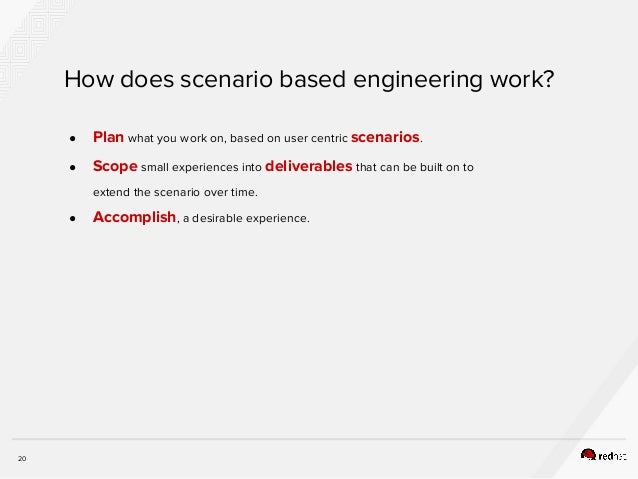Click the decorative pattern in the top-left corner
Image resolution: width=638 pixels, height=479 pixels.
pos(31,45)
